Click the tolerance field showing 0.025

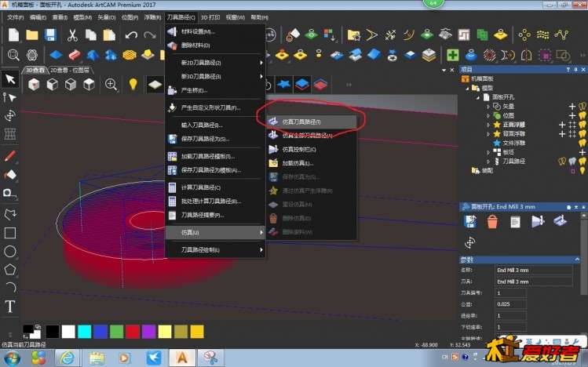511,304
